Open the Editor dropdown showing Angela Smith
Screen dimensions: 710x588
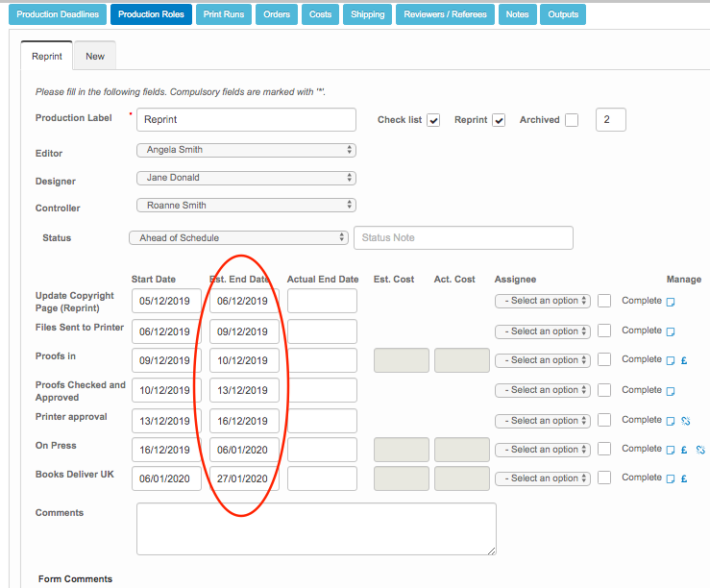246,150
